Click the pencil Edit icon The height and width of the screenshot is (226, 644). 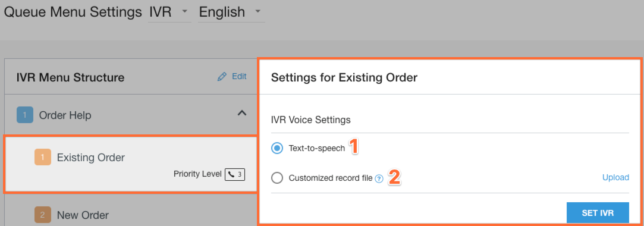222,77
